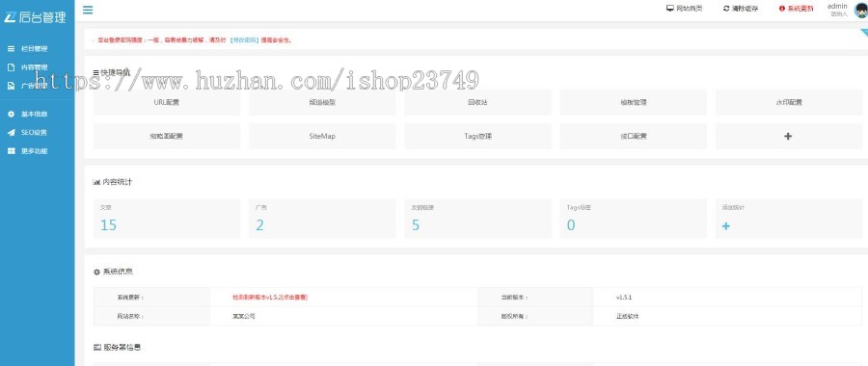Select the 正版软件 license value
The height and width of the screenshot is (366, 868).
pos(627,317)
